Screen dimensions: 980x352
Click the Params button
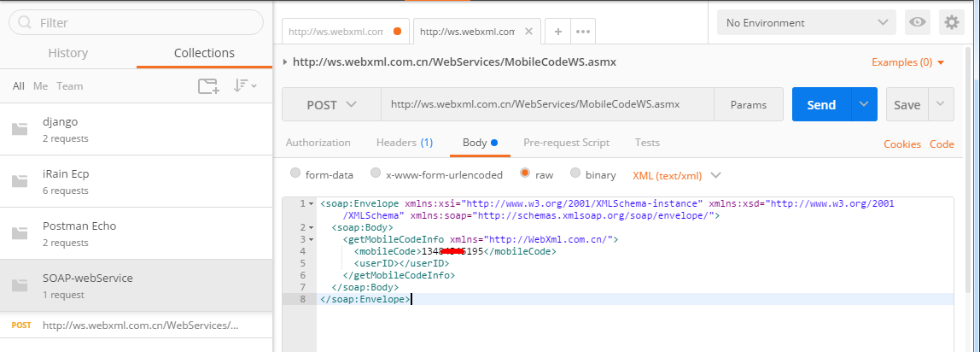point(748,104)
